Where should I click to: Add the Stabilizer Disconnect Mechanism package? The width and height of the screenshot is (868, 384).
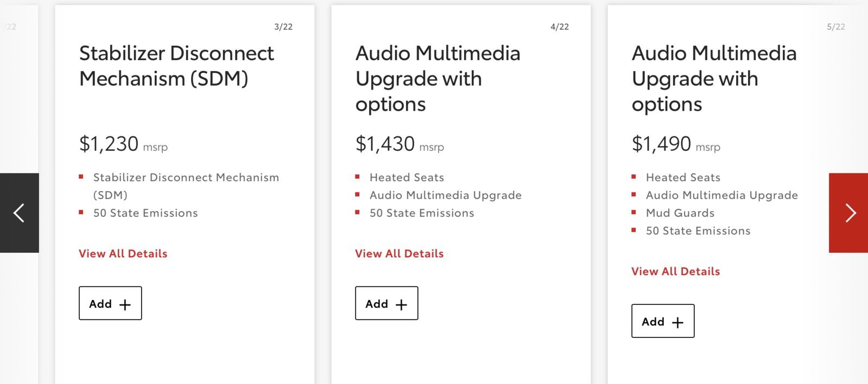[110, 303]
